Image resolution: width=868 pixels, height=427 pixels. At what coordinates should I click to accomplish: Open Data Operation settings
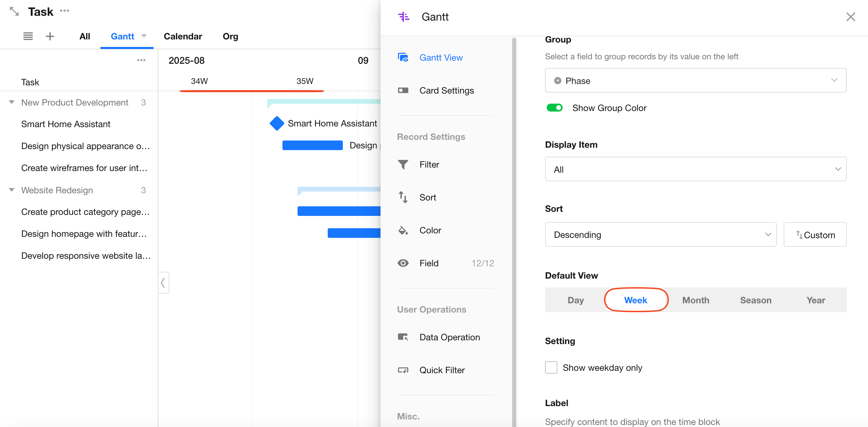point(449,337)
